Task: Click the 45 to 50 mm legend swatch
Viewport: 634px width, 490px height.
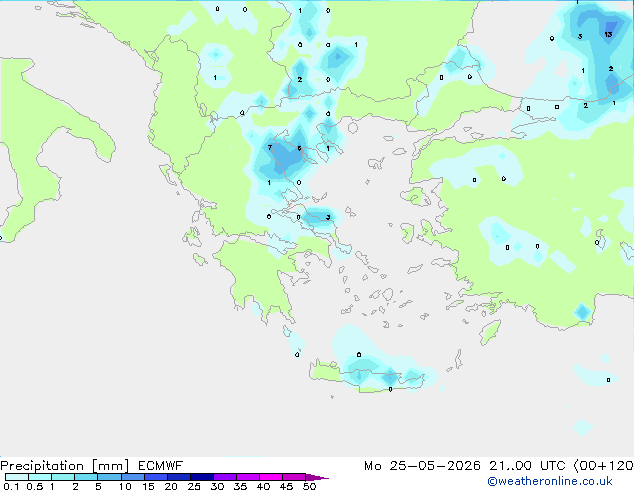Action: (x=294, y=477)
